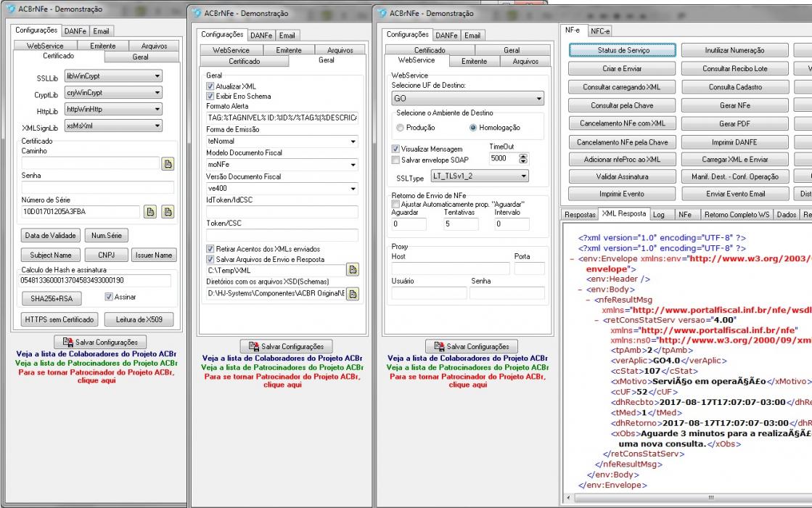Browse folder icon for XSD Schemas directory
This screenshot has width=812, height=508.
(353, 294)
